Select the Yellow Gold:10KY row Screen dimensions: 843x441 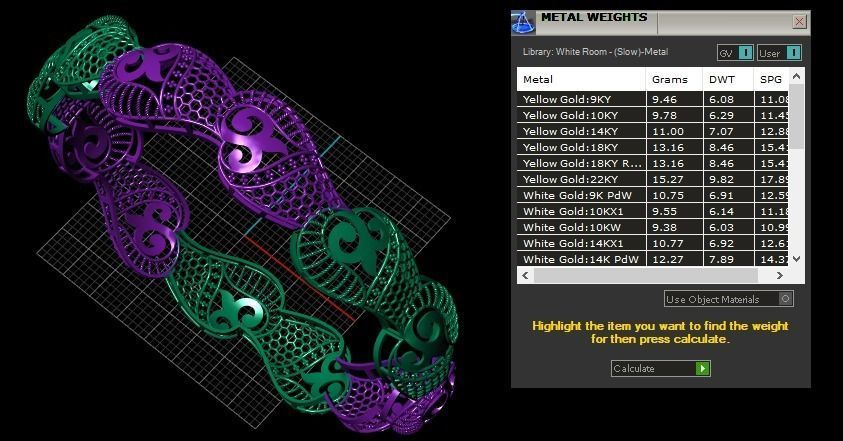tap(653, 115)
